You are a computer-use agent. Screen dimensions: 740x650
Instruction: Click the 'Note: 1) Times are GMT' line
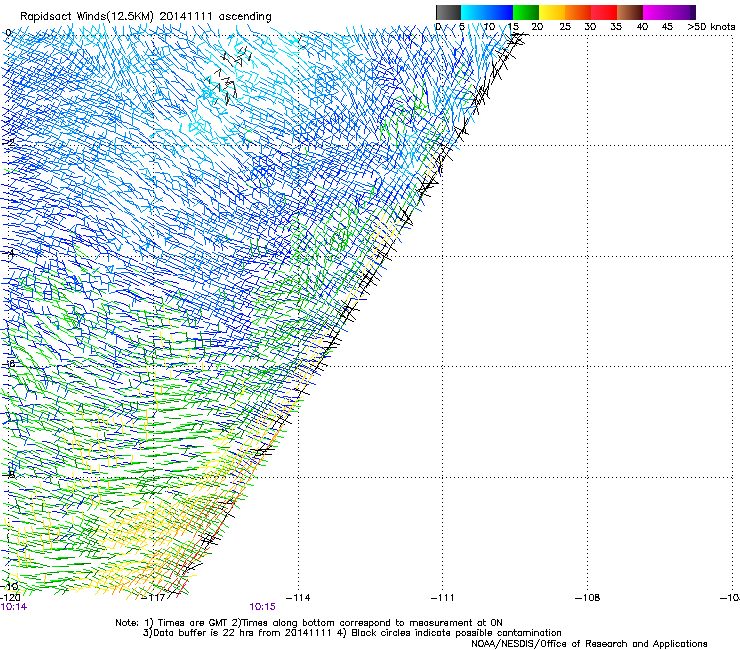pyautogui.click(x=309, y=623)
